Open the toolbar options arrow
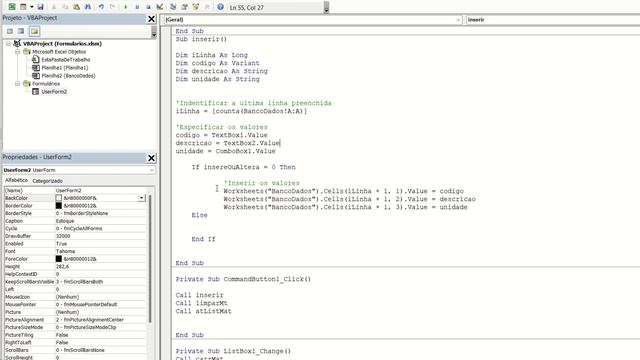Screen dimensions: 640x360 [x=326, y=8]
